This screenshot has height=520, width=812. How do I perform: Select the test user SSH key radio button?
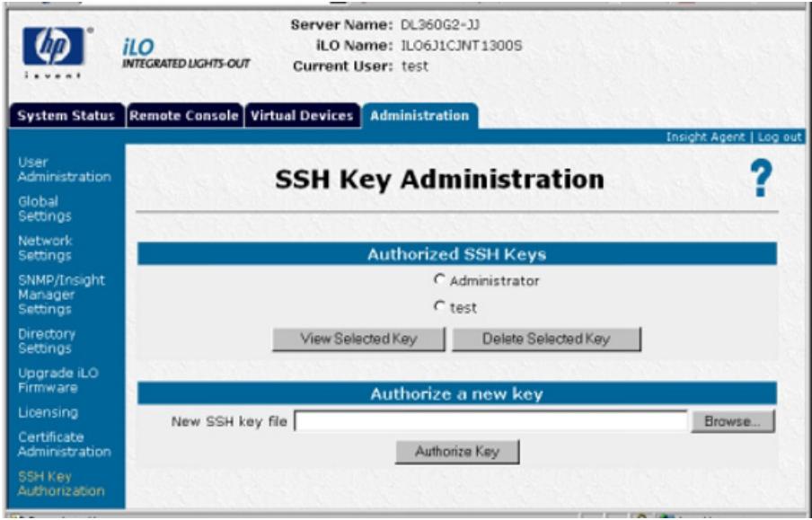click(439, 306)
